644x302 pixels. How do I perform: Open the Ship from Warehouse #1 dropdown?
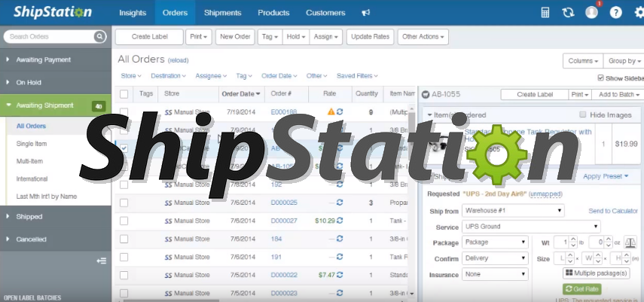[513, 210]
